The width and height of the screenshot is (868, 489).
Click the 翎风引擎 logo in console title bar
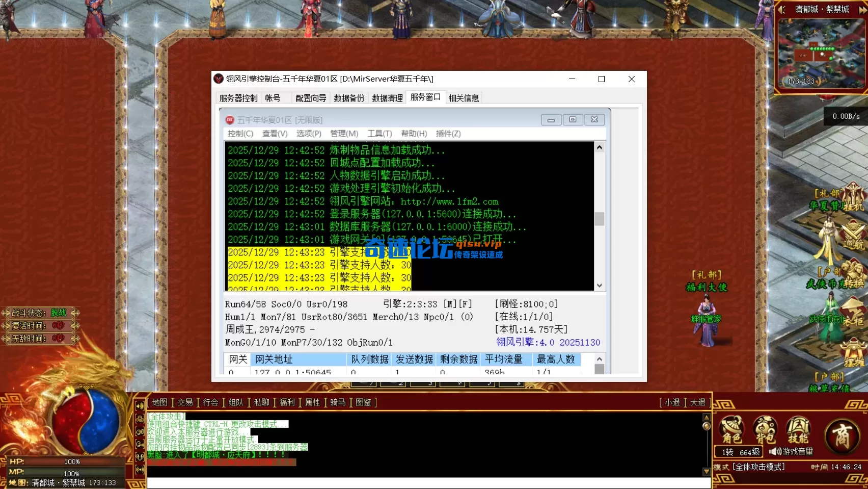[219, 79]
